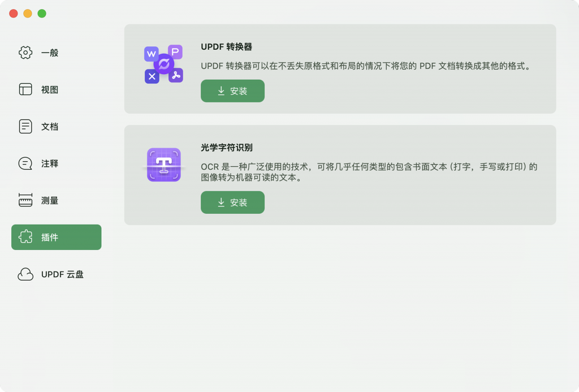
Task: Go to the 文档 settings section
Action: coord(50,126)
